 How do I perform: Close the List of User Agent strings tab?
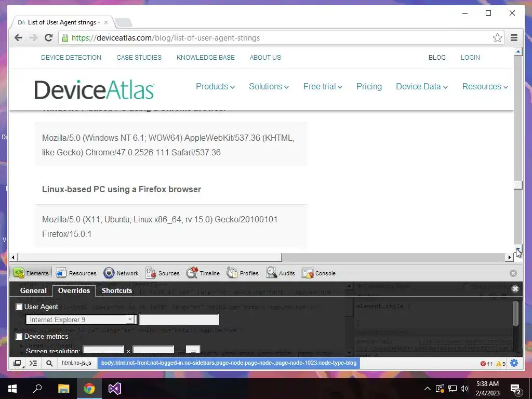pos(106,22)
